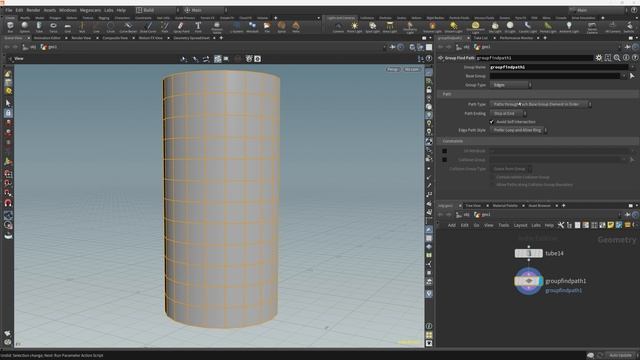Select the Grid shelf tool

click(x=67, y=27)
